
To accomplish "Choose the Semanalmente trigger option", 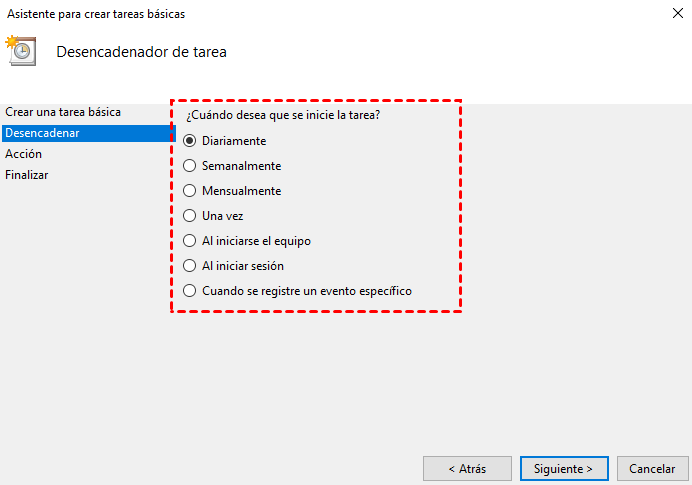I will pos(190,166).
